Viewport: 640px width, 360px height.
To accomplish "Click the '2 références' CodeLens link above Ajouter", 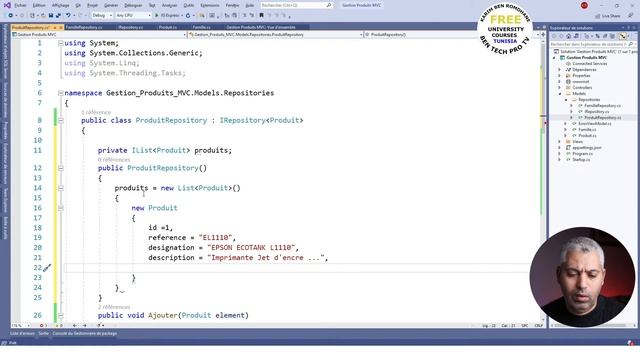I will tap(114, 307).
